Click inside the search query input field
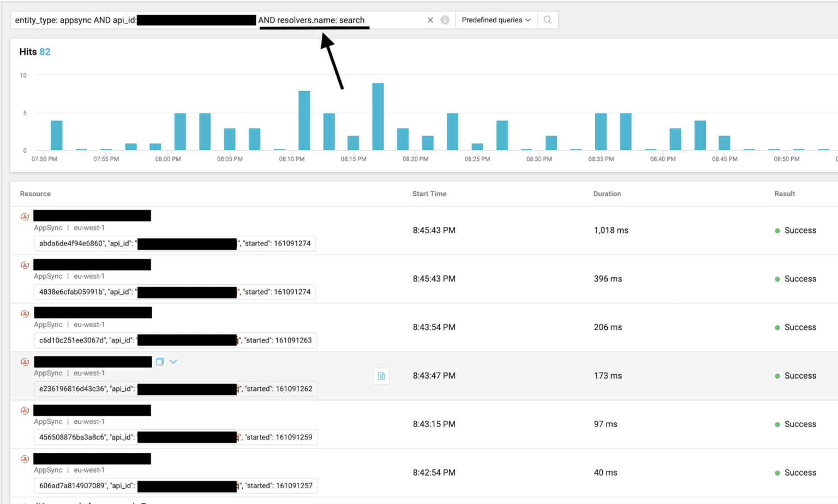Viewport: 838px width, 504px height. coord(218,20)
